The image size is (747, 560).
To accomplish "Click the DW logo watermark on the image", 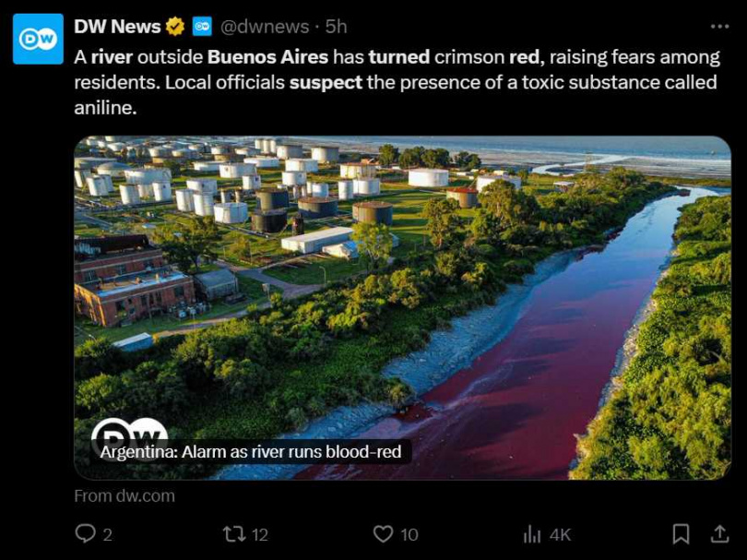I will [x=129, y=432].
